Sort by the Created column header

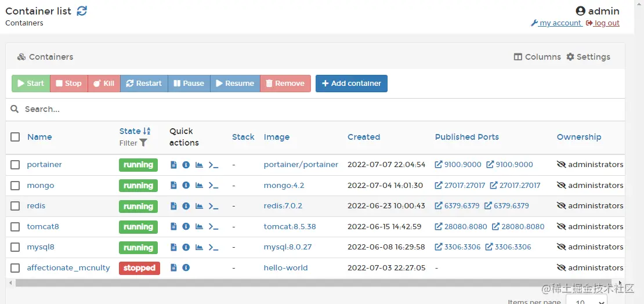(363, 137)
